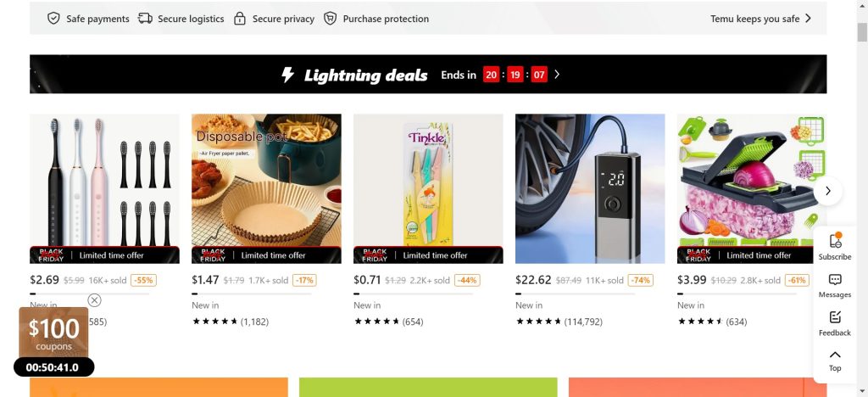Open the Feedback icon in side panel
Screen dimensions: 868x397
835,317
